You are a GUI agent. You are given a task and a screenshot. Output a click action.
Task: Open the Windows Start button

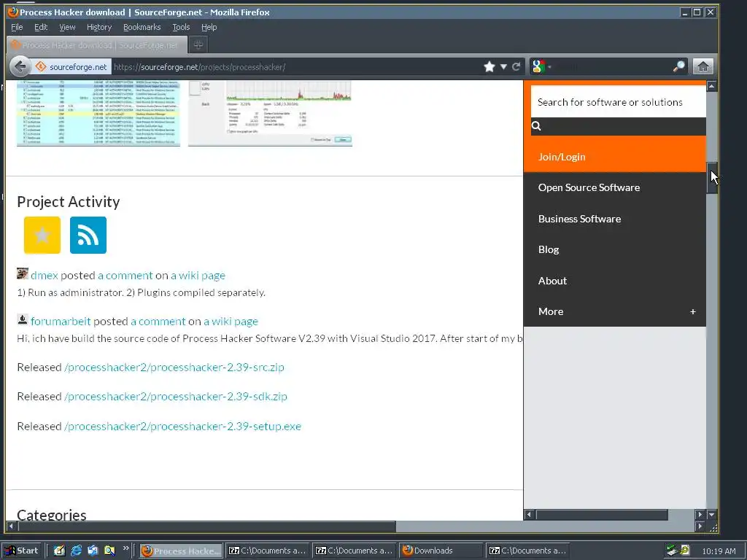[23, 551]
